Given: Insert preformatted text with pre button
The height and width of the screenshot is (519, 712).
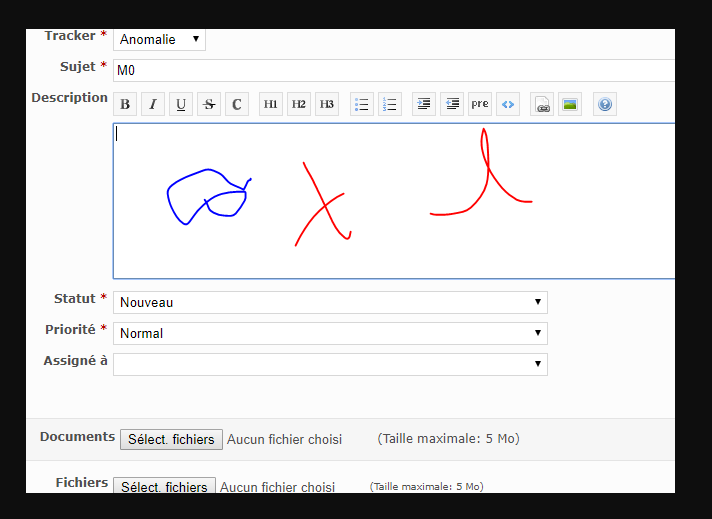Looking at the screenshot, I should [480, 104].
